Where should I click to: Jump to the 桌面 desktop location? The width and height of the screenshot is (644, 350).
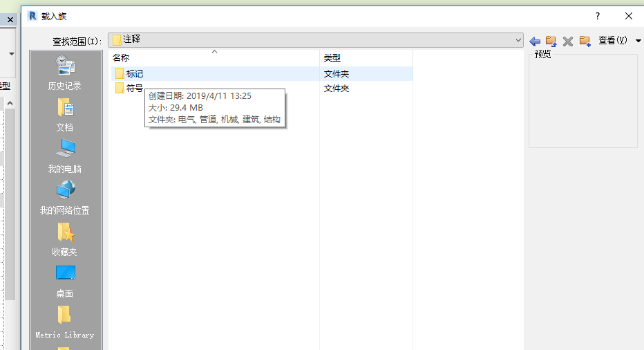point(65,281)
